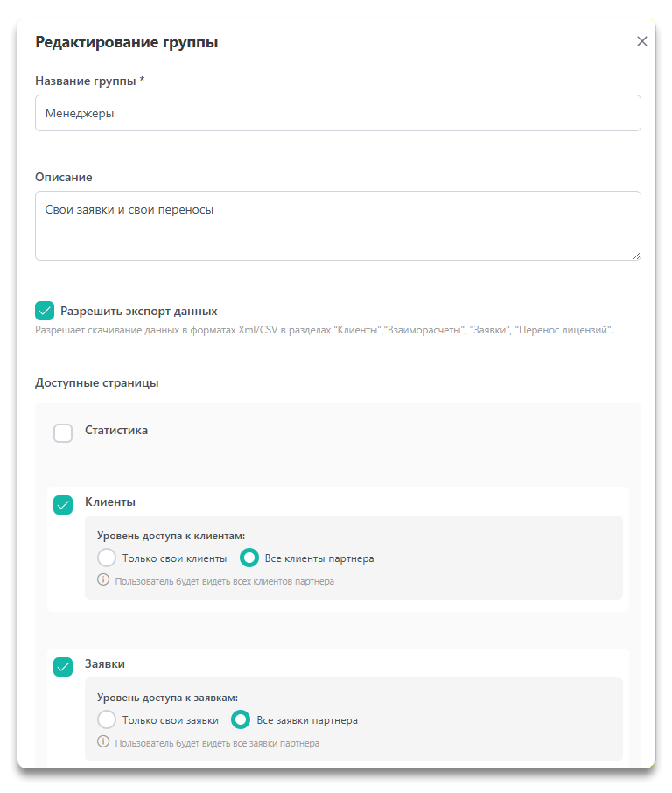Screen dimensions: 672x793
Task: Toggle the 'Разрешить экспорт данных' checkbox
Action: (45, 311)
